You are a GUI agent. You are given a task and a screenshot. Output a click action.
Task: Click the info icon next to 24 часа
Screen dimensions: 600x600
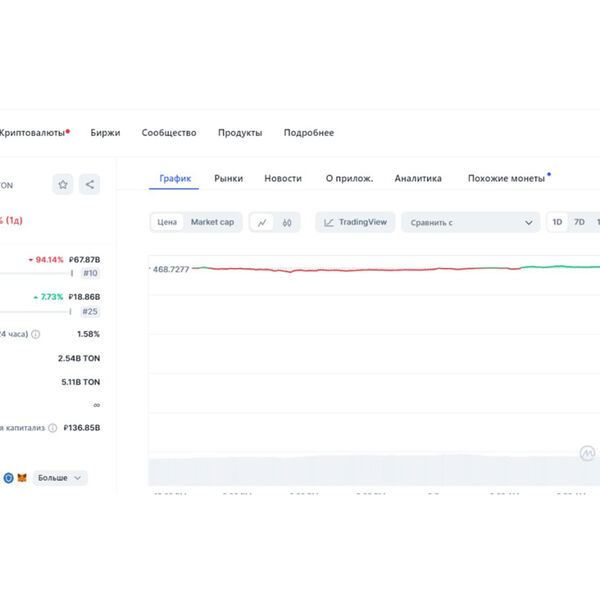tap(36, 334)
